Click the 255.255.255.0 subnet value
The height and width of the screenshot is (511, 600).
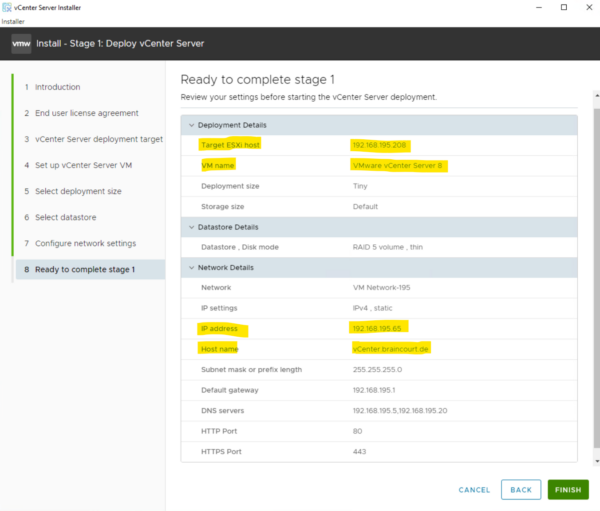point(377,370)
